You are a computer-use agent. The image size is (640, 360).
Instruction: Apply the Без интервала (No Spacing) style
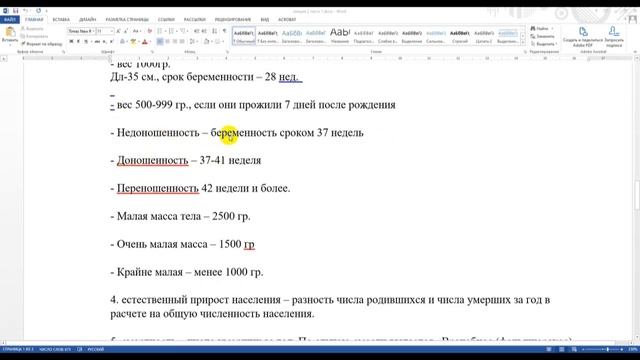[268, 36]
